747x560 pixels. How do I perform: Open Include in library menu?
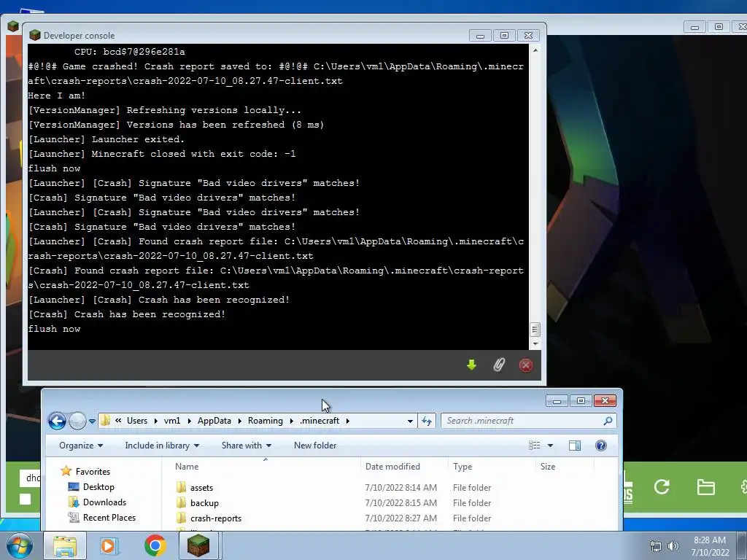[x=162, y=446]
